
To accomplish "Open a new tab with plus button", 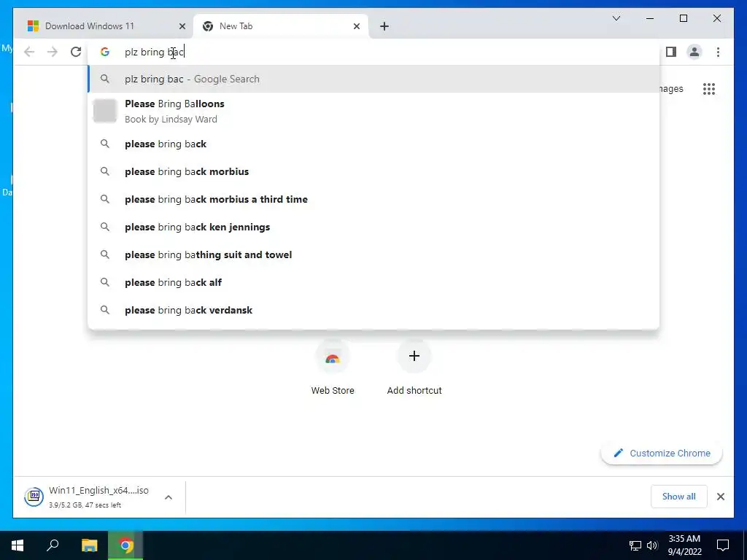I will click(384, 26).
